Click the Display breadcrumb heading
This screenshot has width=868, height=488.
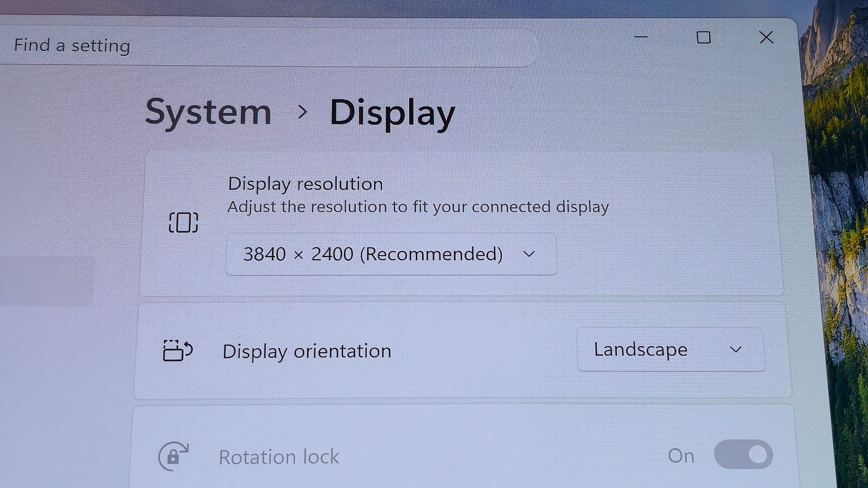click(393, 113)
